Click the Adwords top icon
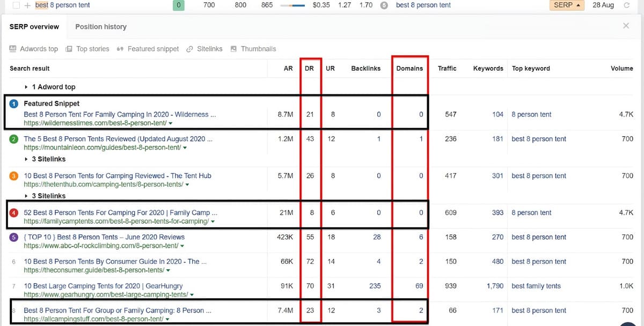The height and width of the screenshot is (326, 644). coord(13,49)
